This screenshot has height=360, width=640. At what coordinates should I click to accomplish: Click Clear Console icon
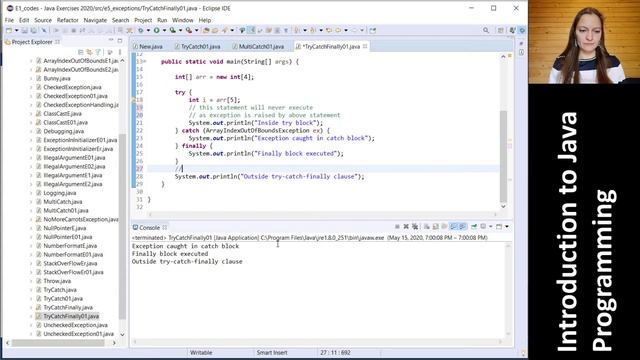(x=427, y=227)
